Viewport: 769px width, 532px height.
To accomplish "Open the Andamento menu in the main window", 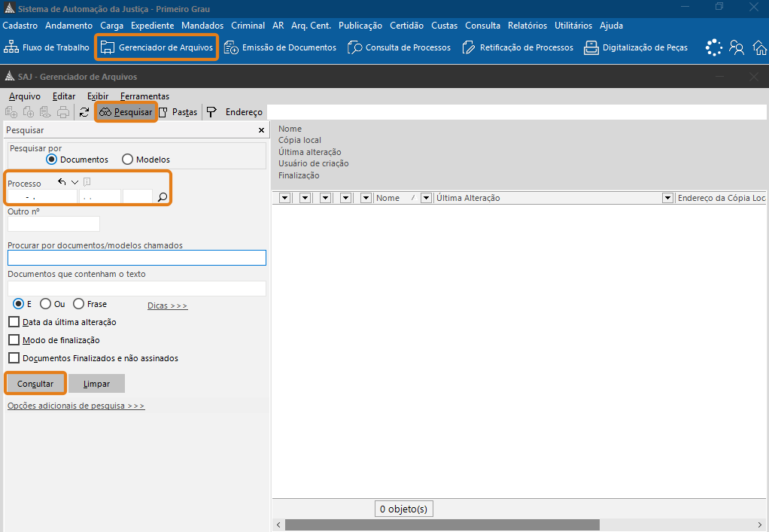I will tap(68, 26).
